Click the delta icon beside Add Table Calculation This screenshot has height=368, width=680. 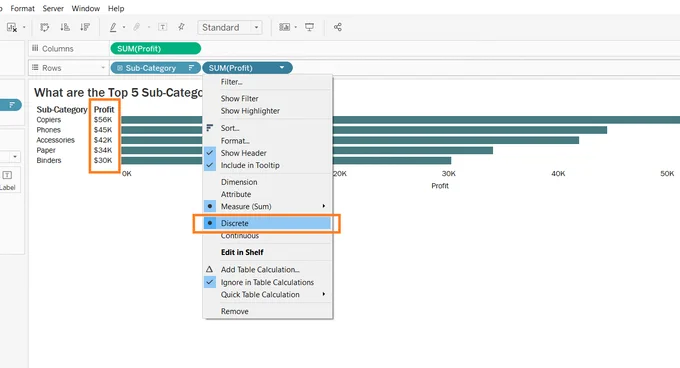pyautogui.click(x=209, y=269)
